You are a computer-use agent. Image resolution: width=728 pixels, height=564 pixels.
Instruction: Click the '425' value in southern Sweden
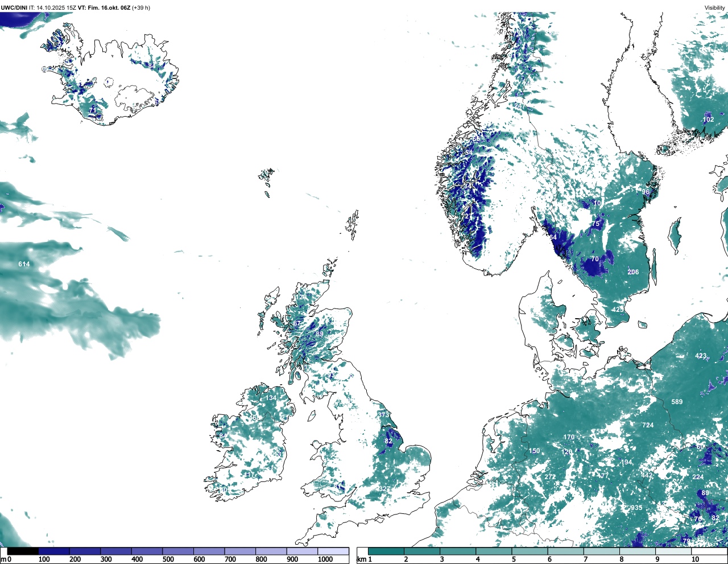pos(618,310)
